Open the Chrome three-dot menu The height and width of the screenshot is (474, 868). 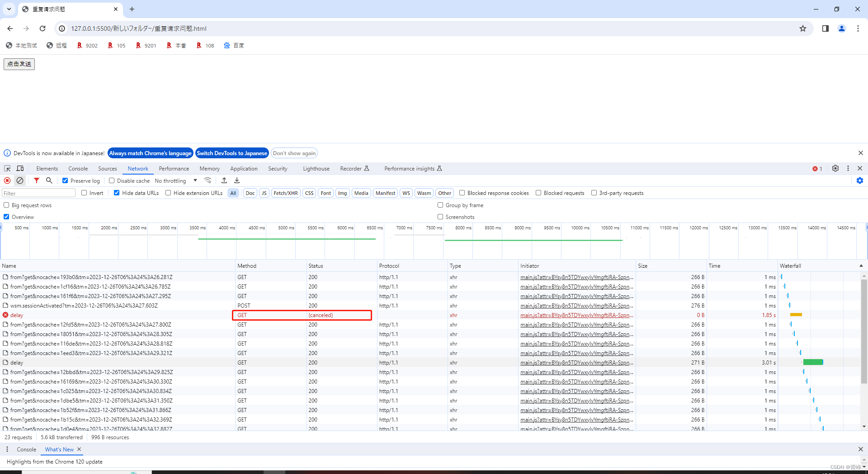(858, 28)
